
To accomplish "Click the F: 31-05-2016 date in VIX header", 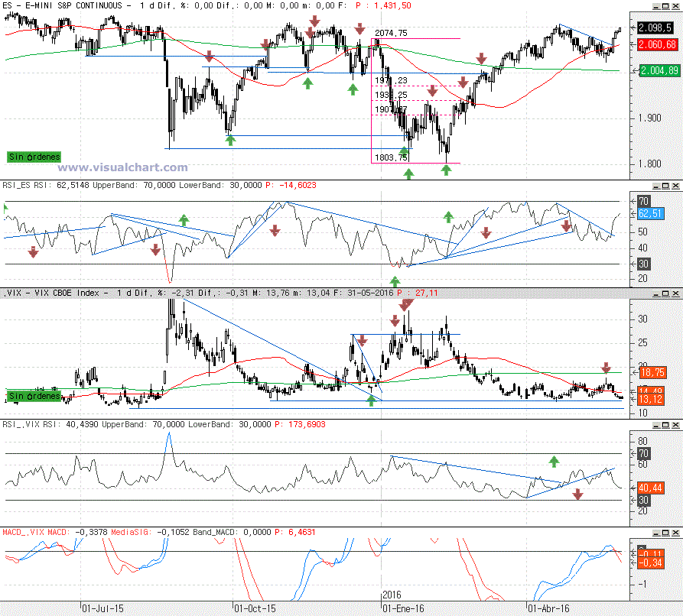I will pyautogui.click(x=364, y=293).
